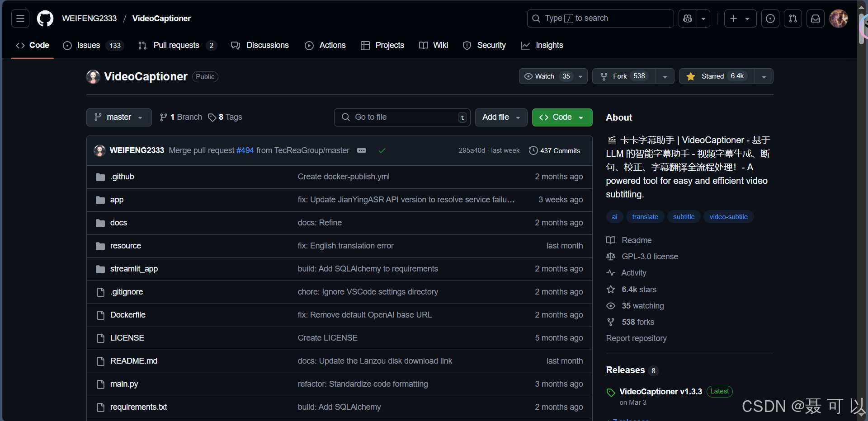Open the user profile avatar menu
The image size is (868, 421).
[x=839, y=19]
